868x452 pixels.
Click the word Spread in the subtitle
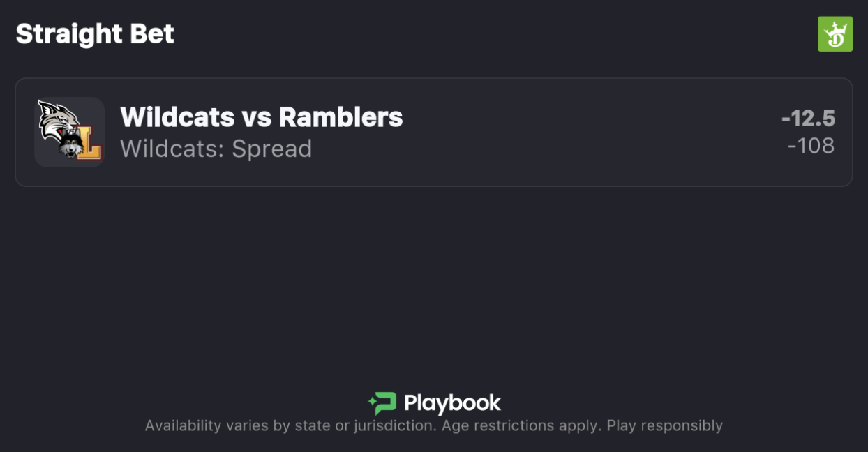271,149
